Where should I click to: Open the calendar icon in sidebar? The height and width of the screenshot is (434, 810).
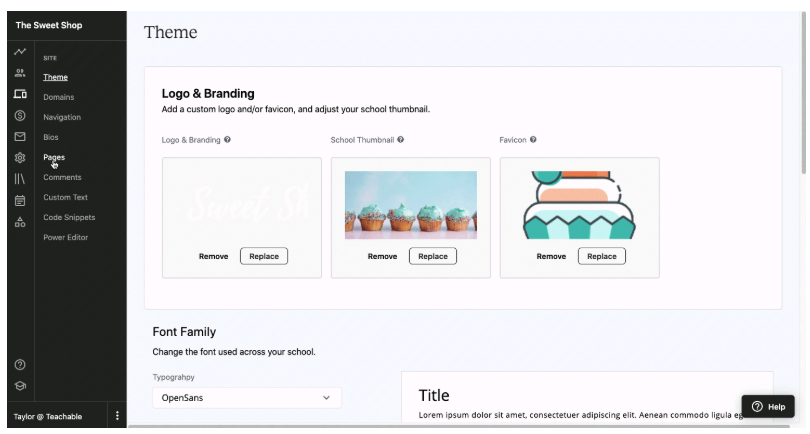point(20,200)
